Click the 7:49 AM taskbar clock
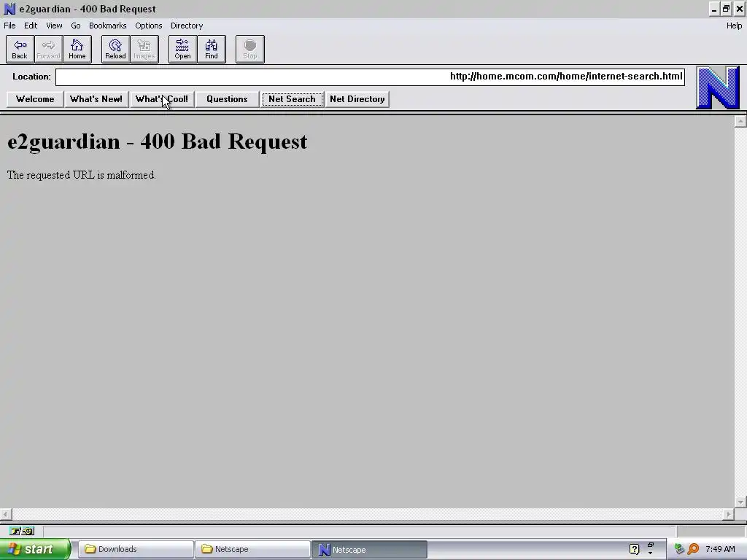This screenshot has width=747, height=560. coord(720,549)
